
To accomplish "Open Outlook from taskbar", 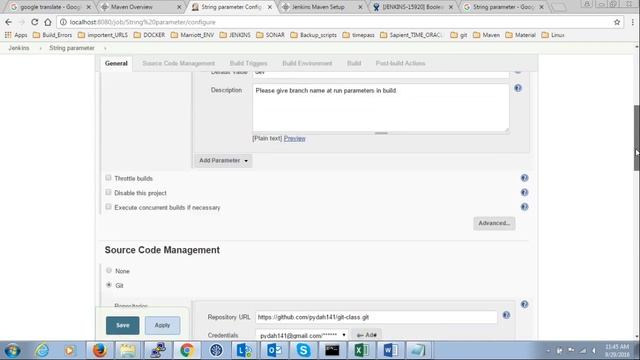I will [274, 350].
